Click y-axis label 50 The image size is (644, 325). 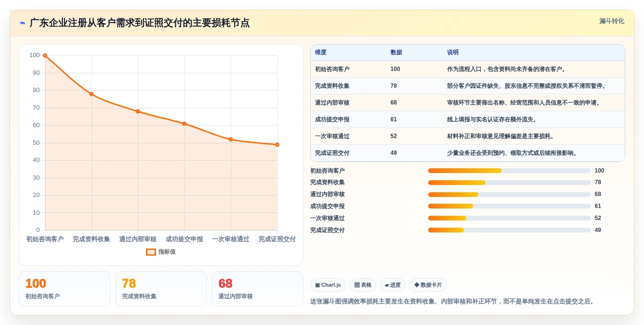tap(36, 143)
